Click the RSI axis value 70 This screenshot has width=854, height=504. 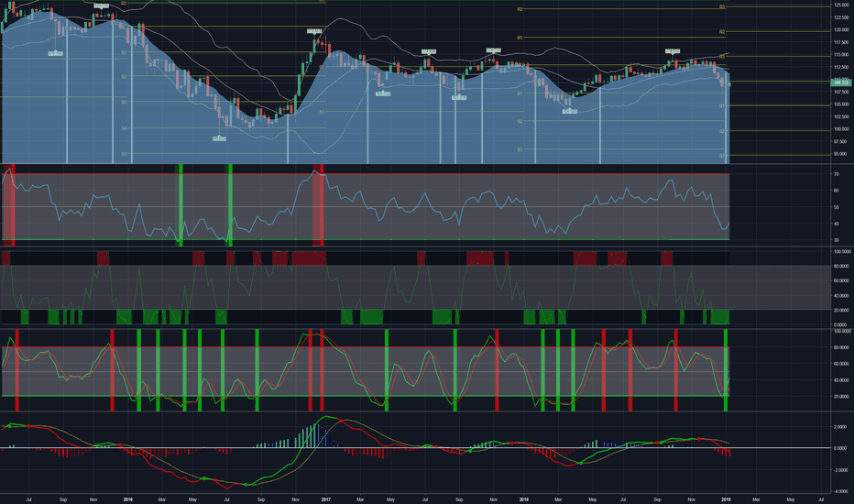[837, 174]
